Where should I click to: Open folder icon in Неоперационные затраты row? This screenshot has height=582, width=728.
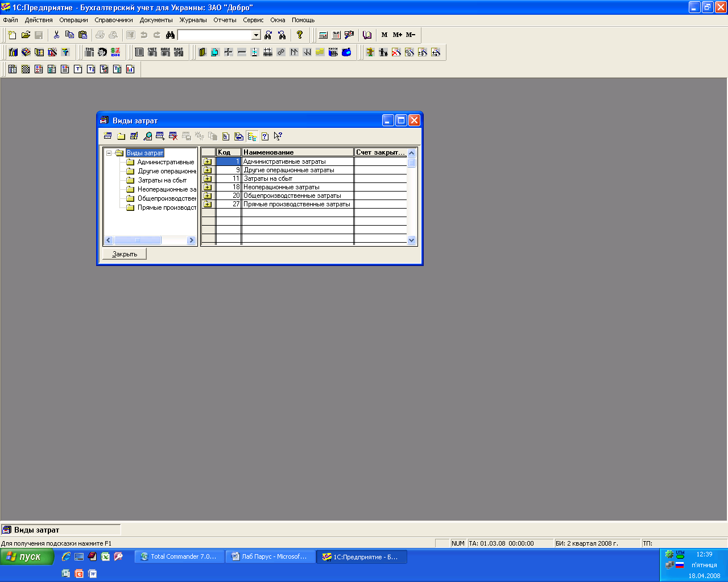click(x=208, y=187)
